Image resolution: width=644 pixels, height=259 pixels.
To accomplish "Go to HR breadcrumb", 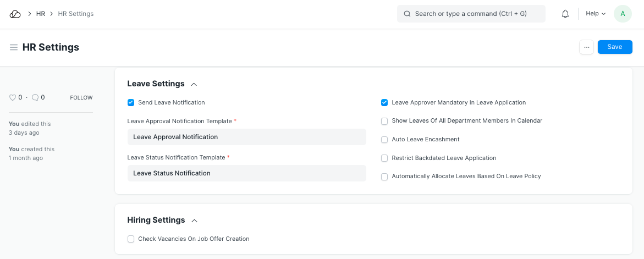I will (x=41, y=14).
